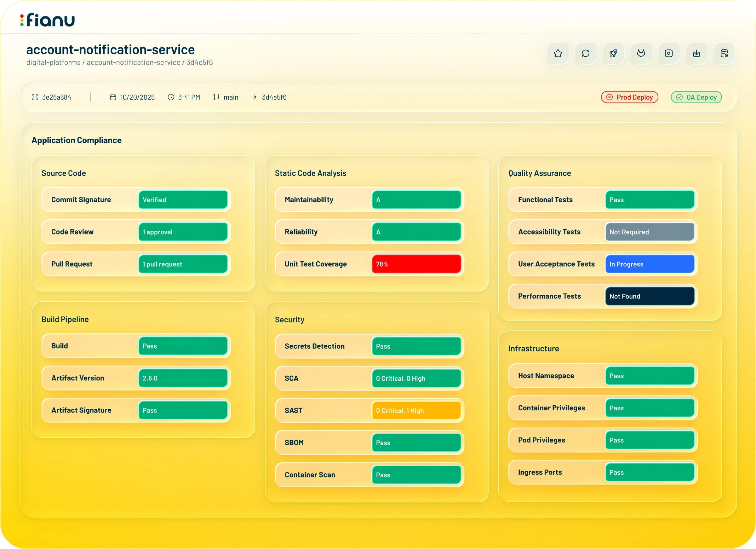
Task: Click the red 78% Unit Test Coverage badge
Action: pos(416,264)
